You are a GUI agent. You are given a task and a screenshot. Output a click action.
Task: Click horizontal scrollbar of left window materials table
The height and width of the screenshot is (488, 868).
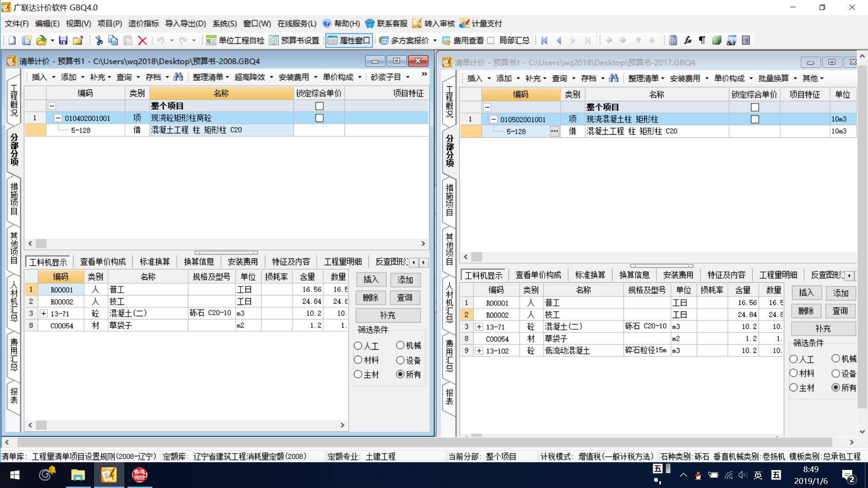pyautogui.click(x=186, y=425)
